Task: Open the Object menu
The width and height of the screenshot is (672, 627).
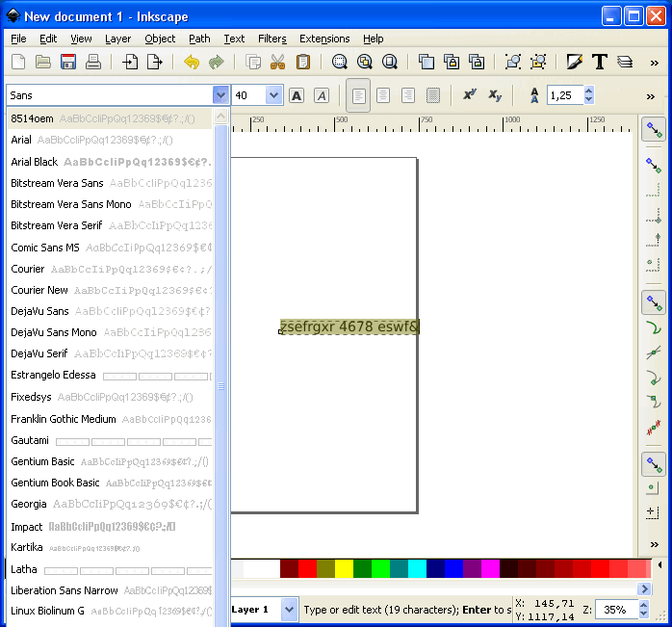Action: (160, 39)
